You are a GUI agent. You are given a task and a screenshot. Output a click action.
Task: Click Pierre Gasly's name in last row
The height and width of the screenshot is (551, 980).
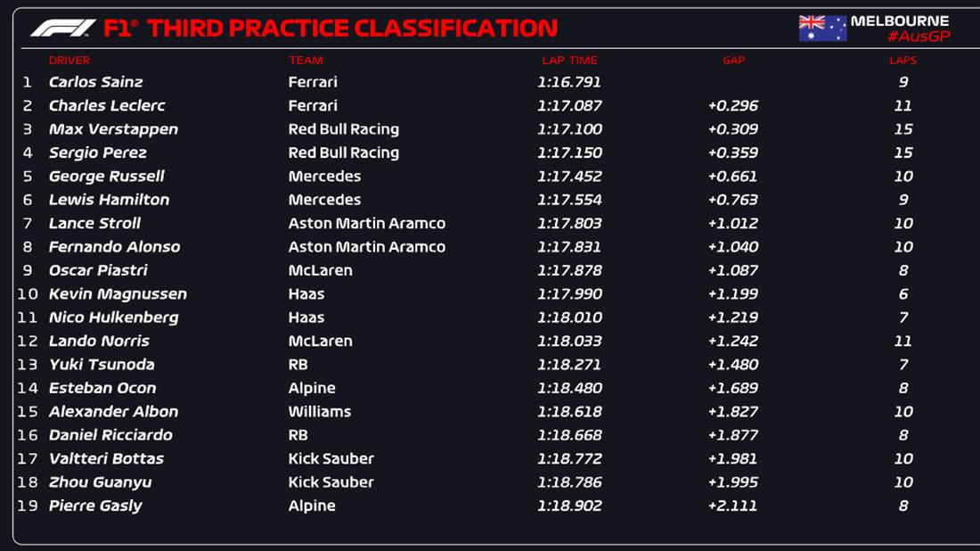click(95, 506)
